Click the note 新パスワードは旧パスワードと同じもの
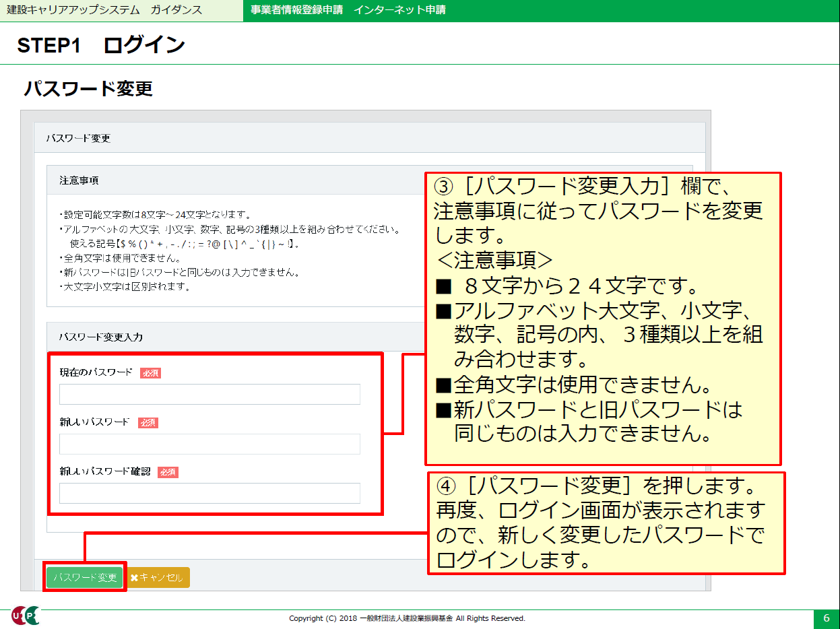Viewport: 840px width, 629px height. (x=179, y=273)
